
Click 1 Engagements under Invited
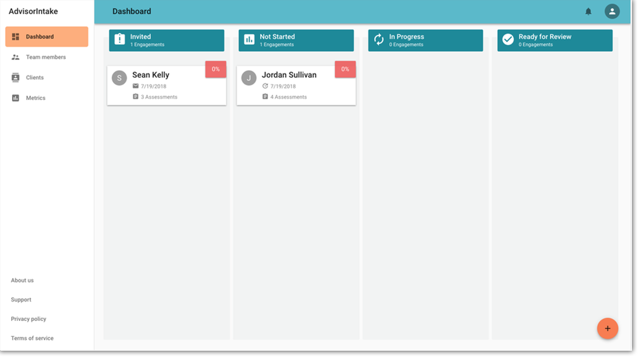[147, 44]
